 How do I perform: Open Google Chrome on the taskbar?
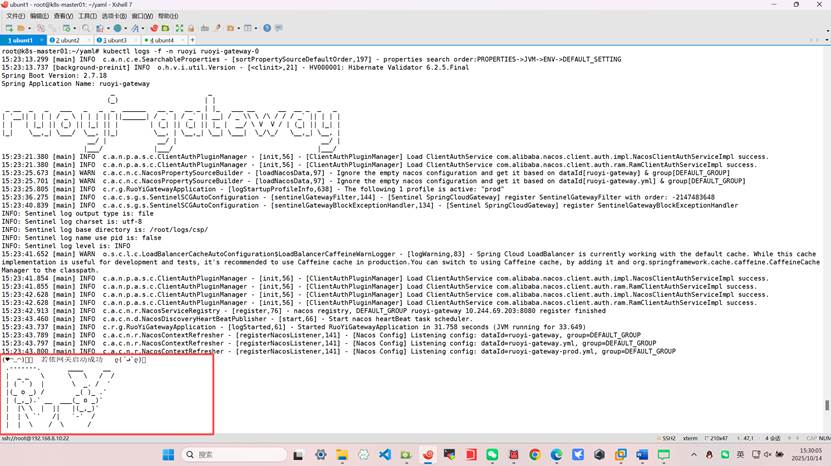535,454
